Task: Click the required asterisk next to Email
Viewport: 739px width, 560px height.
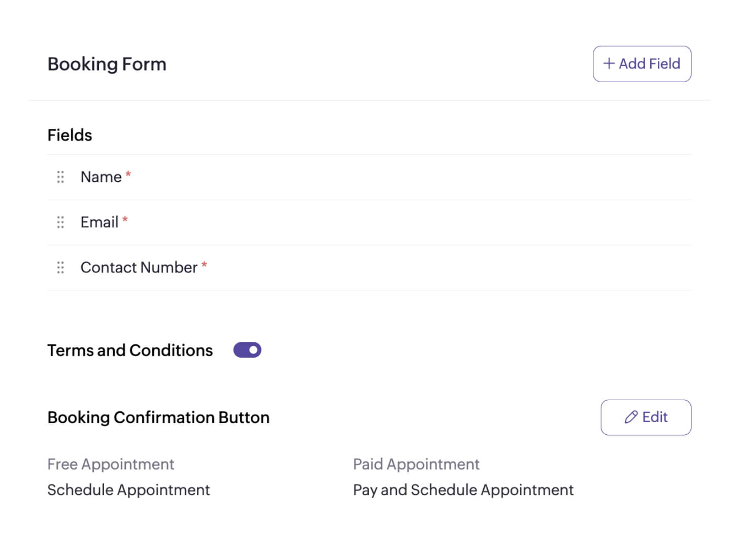Action: (125, 220)
